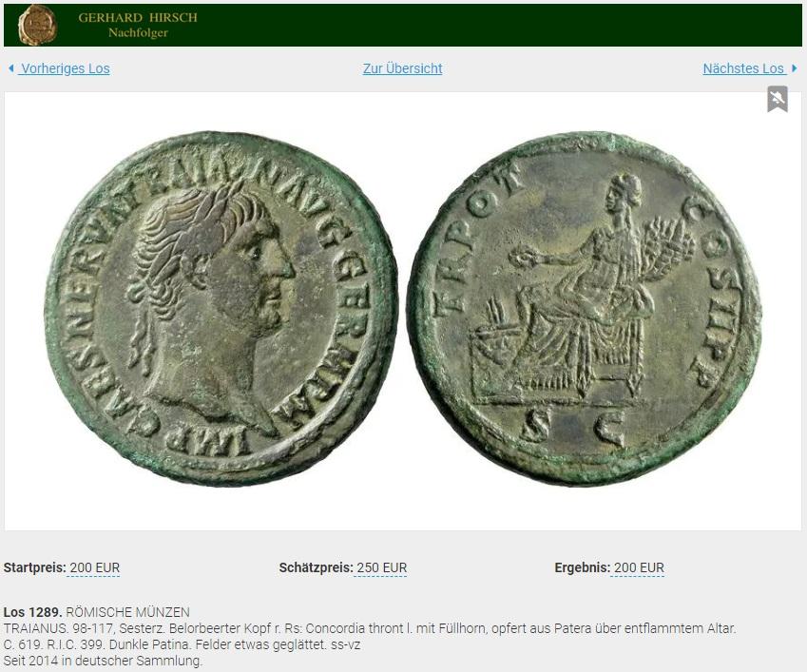Toggle the watchlist bookmark pin icon
This screenshot has height=672, width=807.
(x=778, y=99)
